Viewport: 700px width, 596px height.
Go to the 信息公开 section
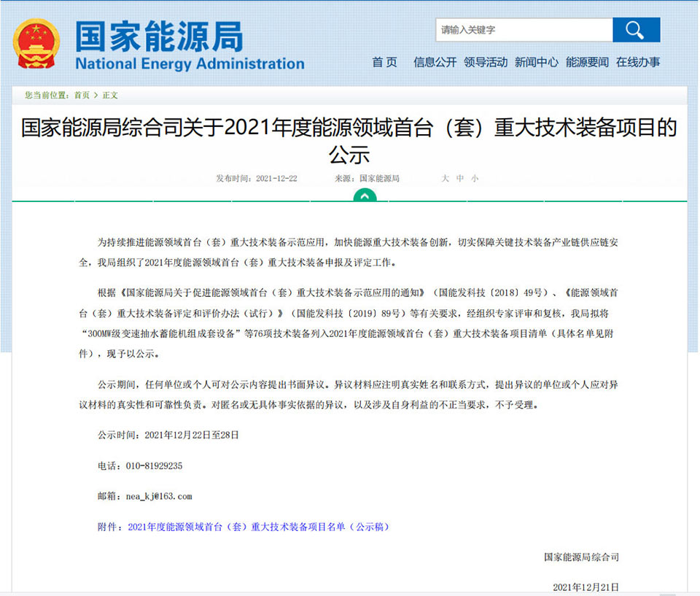[435, 62]
